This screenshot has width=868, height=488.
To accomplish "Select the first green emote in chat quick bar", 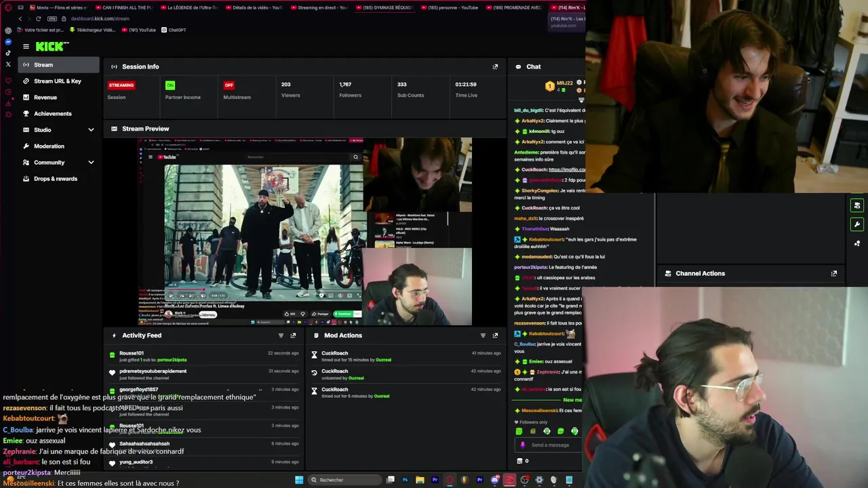I will [519, 431].
